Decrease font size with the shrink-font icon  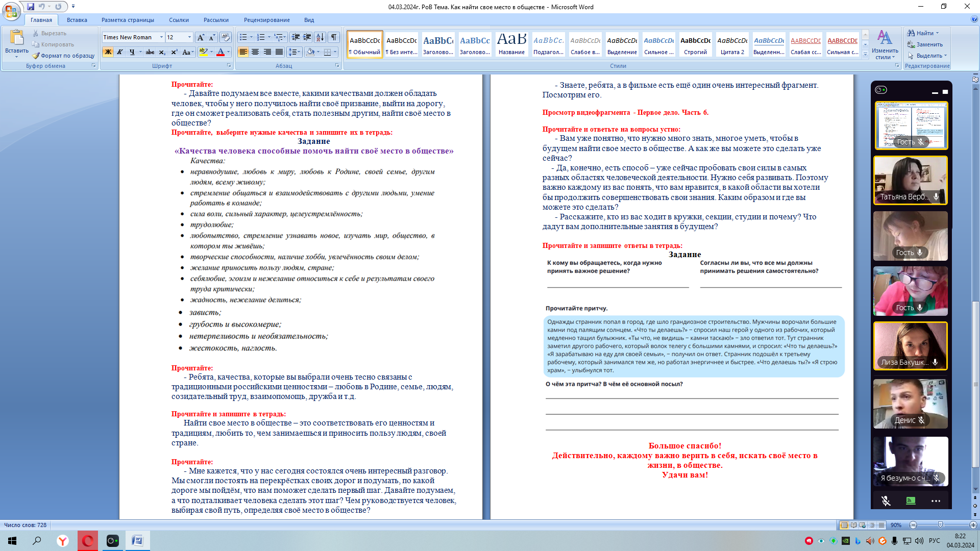coord(212,37)
